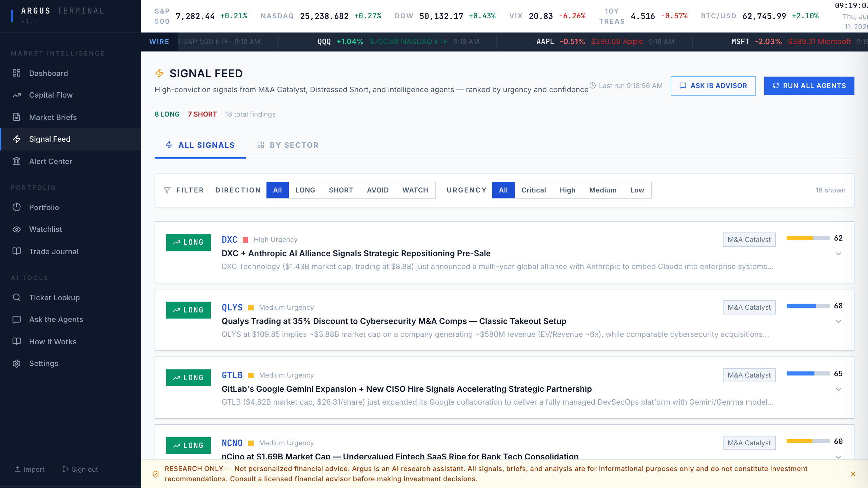Click the Ticker Lookup magnifier icon
The image size is (868, 488).
[17, 297]
